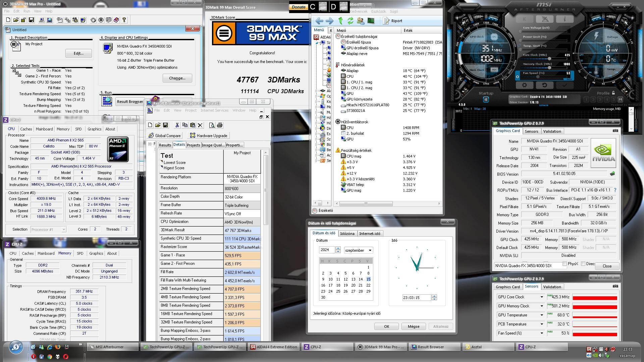Click the time input field 23:03:15
The height and width of the screenshot is (362, 644).
click(x=417, y=298)
